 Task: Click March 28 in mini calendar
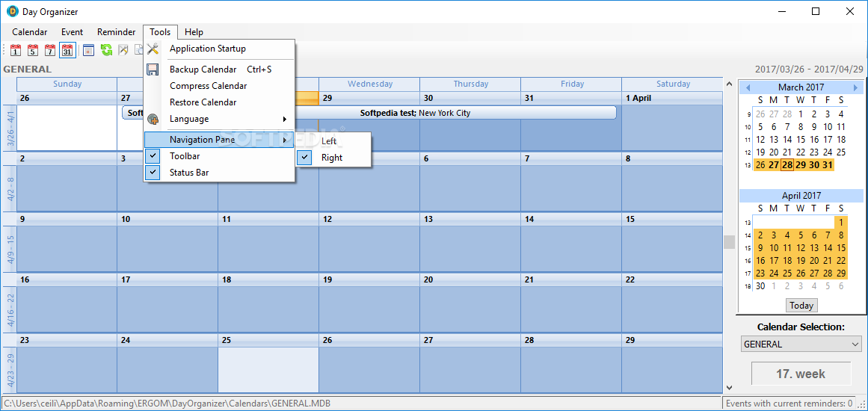coord(787,165)
